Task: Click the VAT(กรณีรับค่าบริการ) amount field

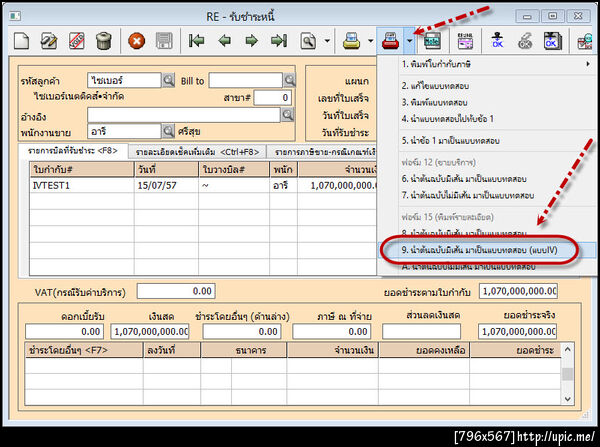Action: pos(176,291)
